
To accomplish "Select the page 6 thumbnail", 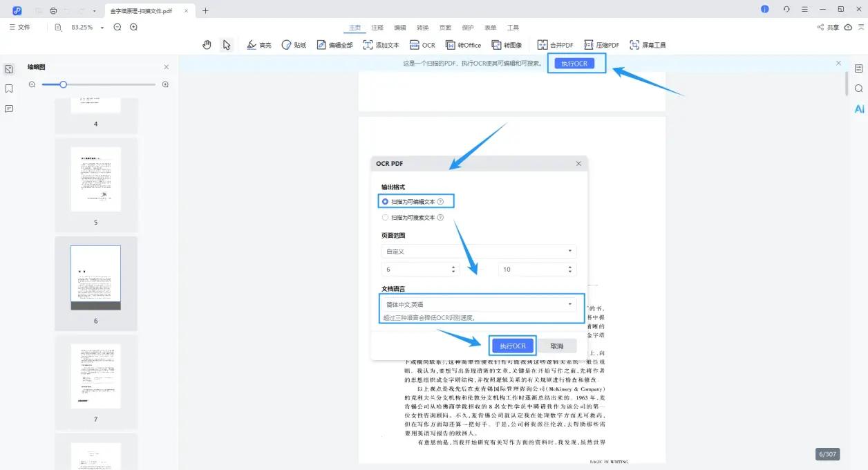I will tap(96, 278).
